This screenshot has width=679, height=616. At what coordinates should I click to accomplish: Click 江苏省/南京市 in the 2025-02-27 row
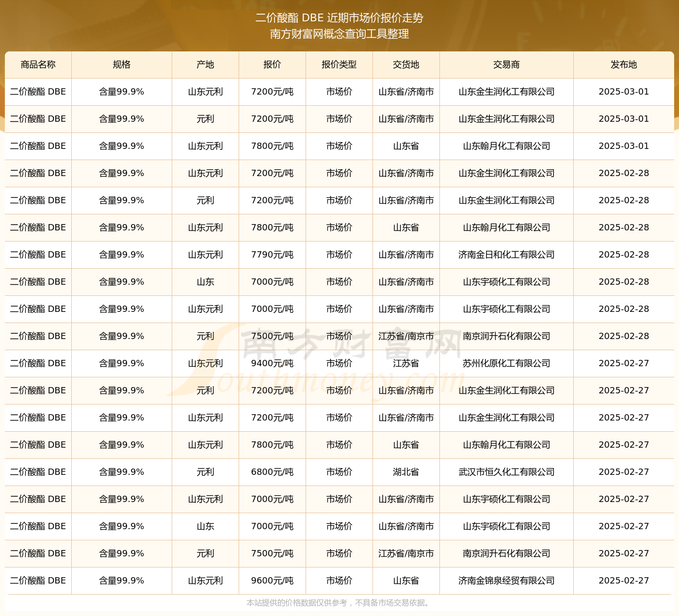click(x=406, y=553)
